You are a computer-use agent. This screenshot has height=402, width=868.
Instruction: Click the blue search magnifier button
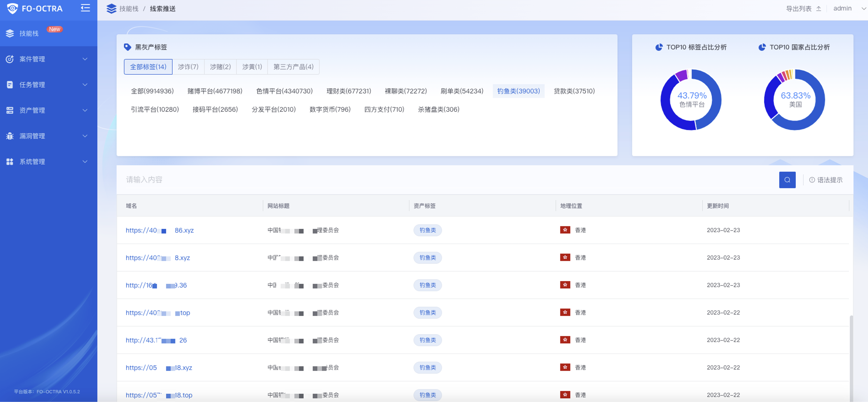tap(787, 180)
